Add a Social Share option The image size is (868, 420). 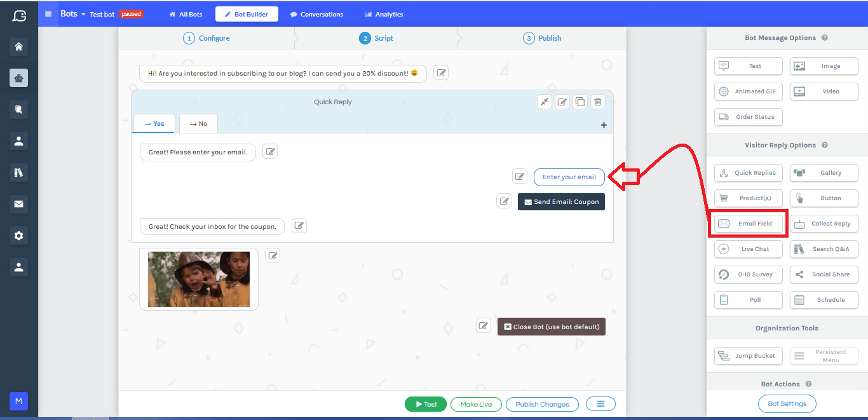tap(824, 274)
